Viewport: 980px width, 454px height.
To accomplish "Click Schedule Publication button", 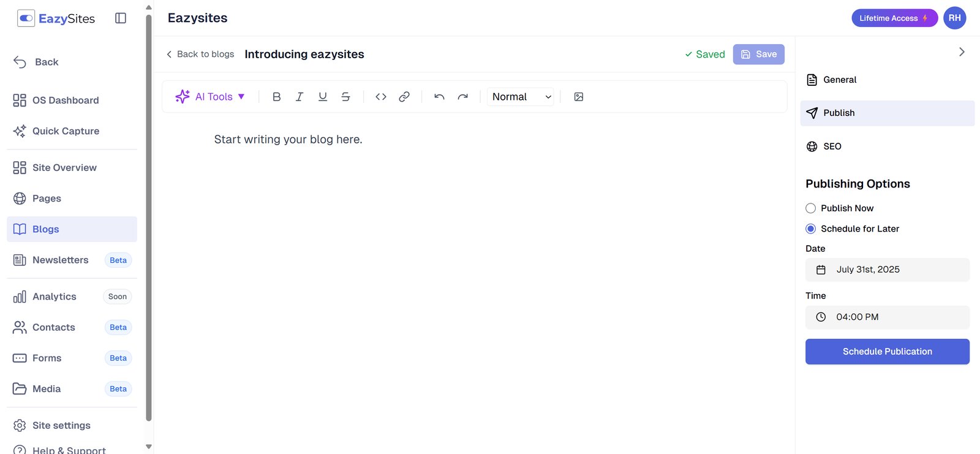I will coord(888,352).
